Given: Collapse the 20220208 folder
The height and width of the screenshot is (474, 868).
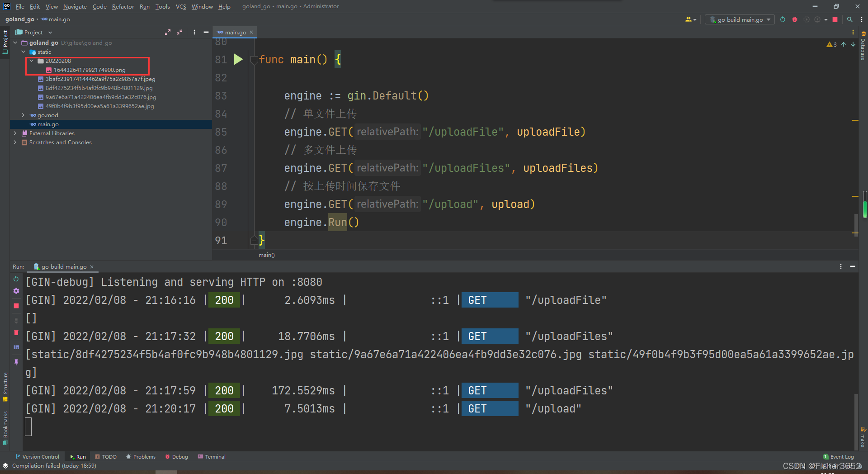Looking at the screenshot, I should [x=32, y=61].
